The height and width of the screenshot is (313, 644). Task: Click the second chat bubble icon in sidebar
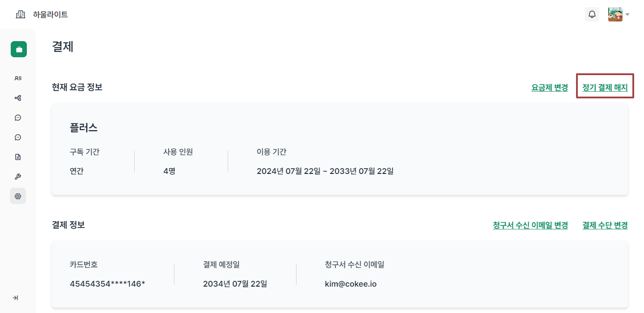(x=17, y=137)
